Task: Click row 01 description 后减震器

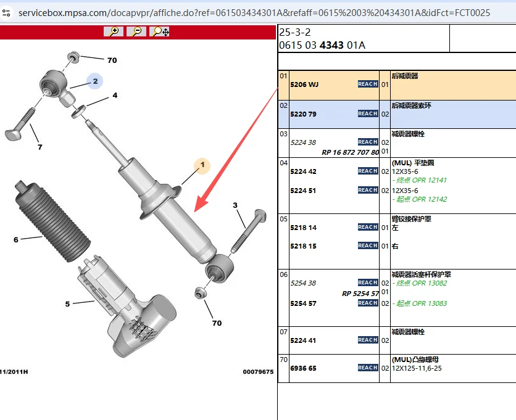Action: [405, 76]
